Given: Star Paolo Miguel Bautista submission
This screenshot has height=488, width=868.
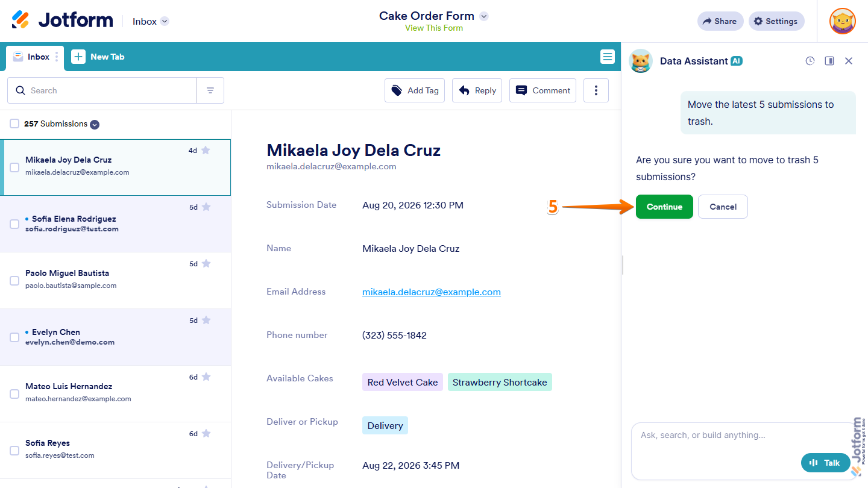Looking at the screenshot, I should pyautogui.click(x=206, y=263).
